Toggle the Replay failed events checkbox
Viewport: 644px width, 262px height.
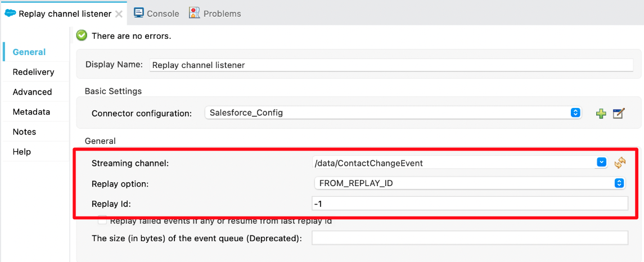coord(102,220)
